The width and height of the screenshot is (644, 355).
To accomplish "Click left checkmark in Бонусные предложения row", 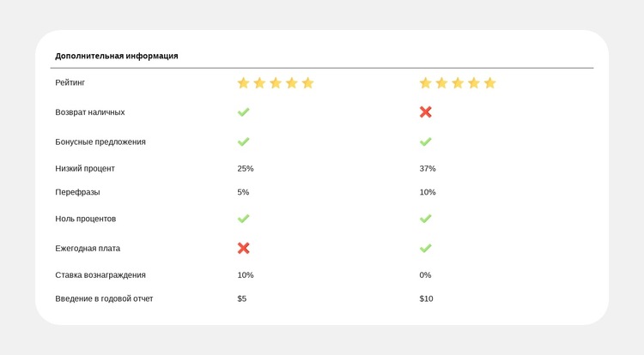I will click(243, 141).
